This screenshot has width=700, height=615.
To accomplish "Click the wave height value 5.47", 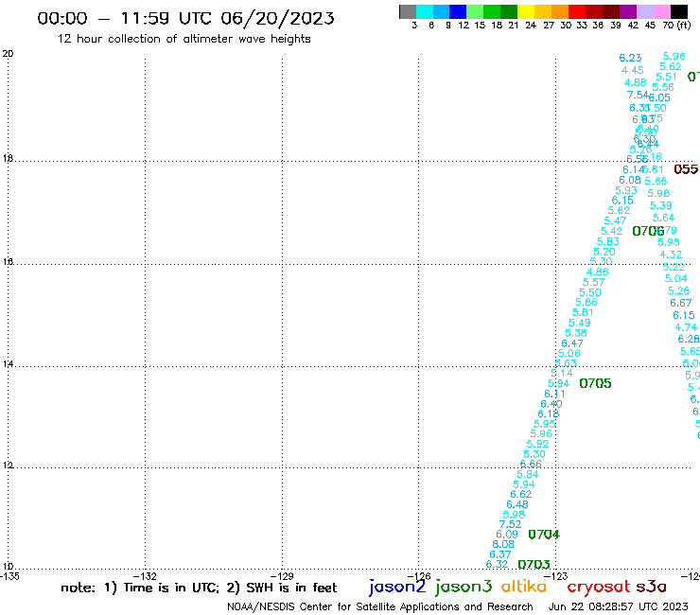I will click(615, 221).
